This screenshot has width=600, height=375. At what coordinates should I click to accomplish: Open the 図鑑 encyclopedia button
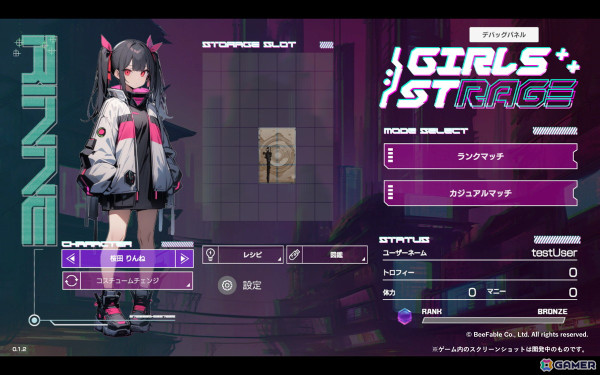[327, 255]
